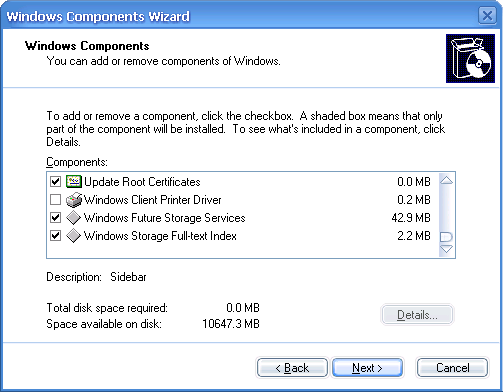
Task: Click the Windows Client Printer Driver icon
Action: (x=74, y=200)
